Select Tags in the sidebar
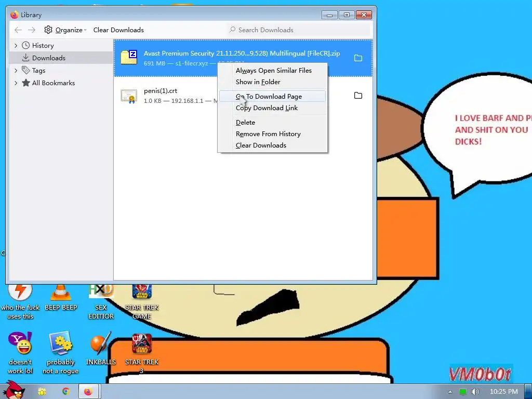 pos(38,71)
